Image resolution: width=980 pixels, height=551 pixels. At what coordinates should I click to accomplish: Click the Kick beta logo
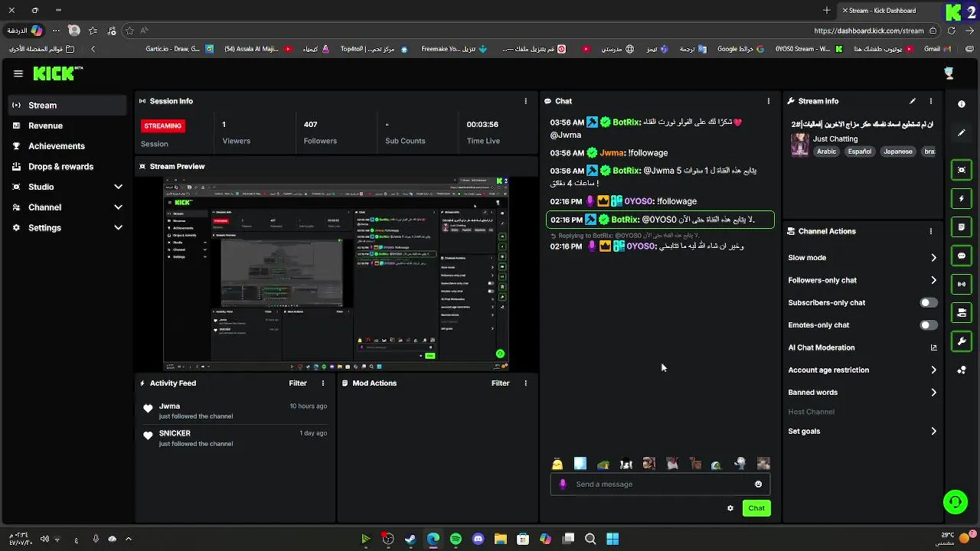pos(58,73)
